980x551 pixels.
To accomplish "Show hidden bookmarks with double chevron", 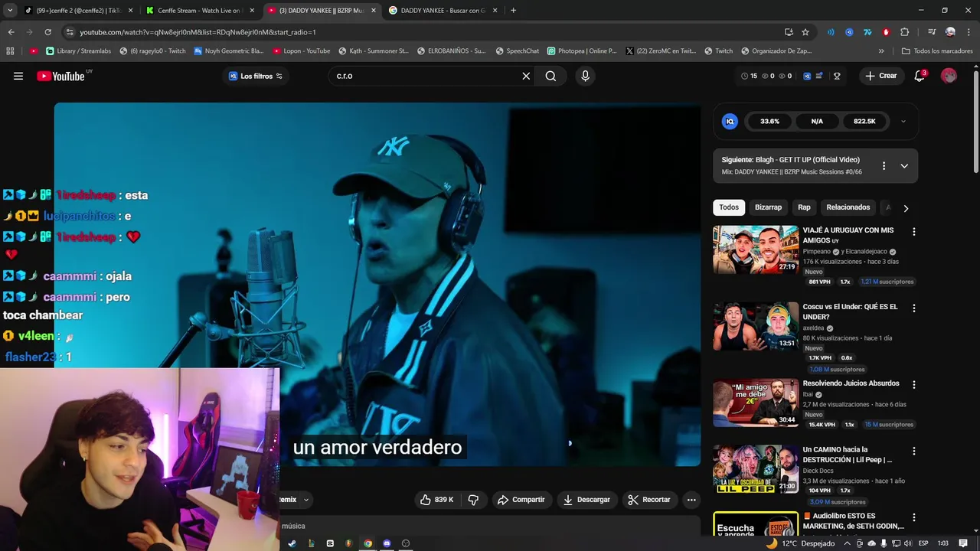I will pos(881,51).
